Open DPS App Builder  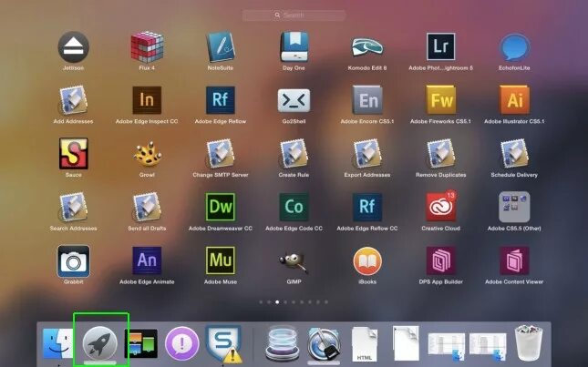[440, 260]
